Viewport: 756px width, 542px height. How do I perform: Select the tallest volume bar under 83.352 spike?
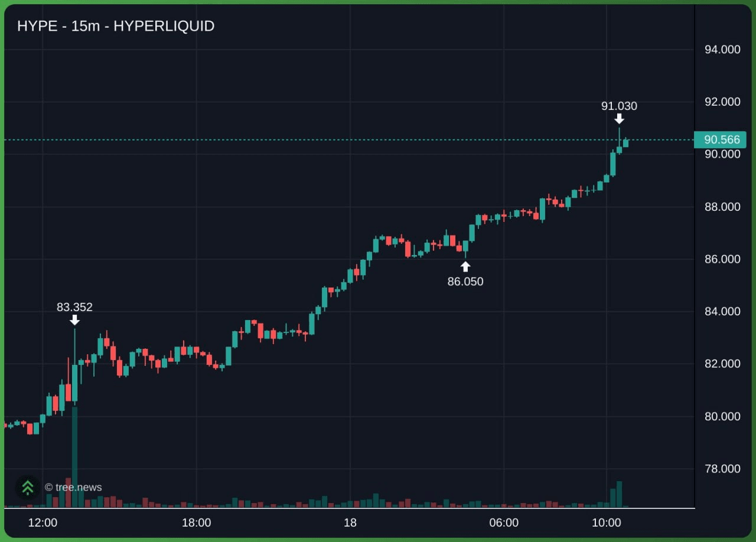tap(75, 457)
